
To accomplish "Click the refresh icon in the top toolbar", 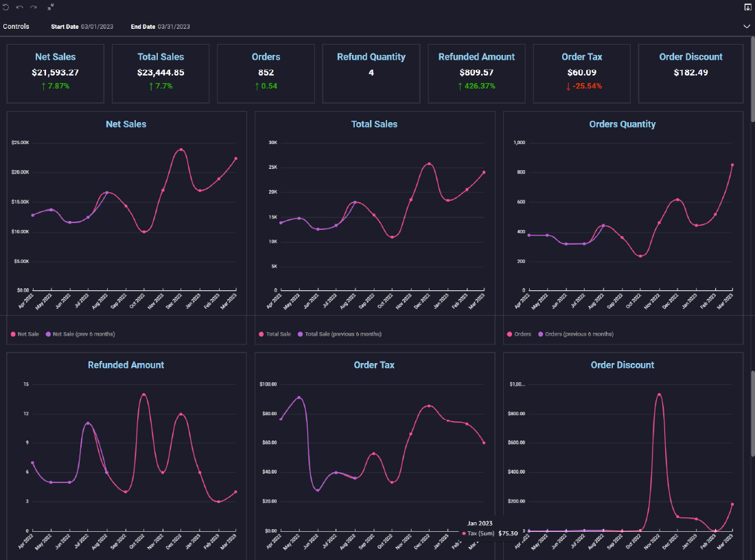I will [7, 7].
